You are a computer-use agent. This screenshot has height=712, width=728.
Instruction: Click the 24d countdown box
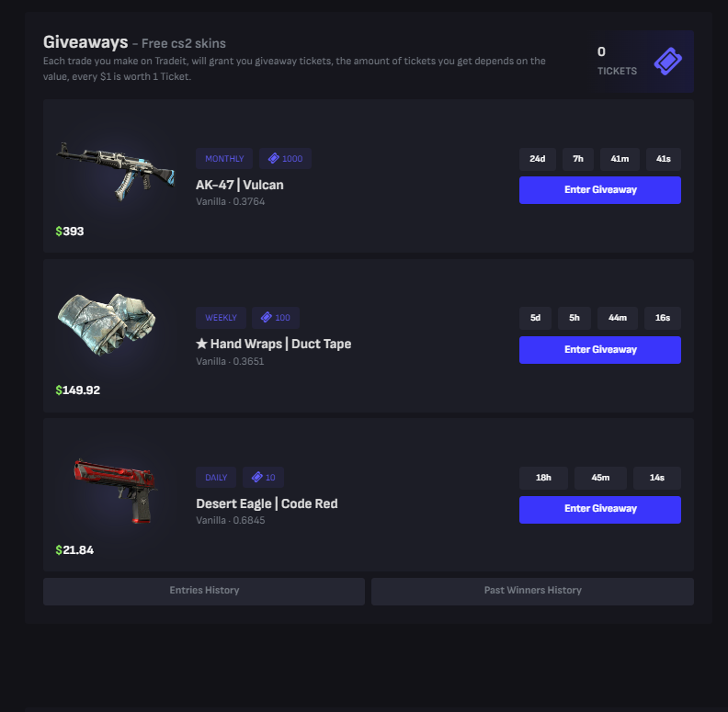[537, 159]
